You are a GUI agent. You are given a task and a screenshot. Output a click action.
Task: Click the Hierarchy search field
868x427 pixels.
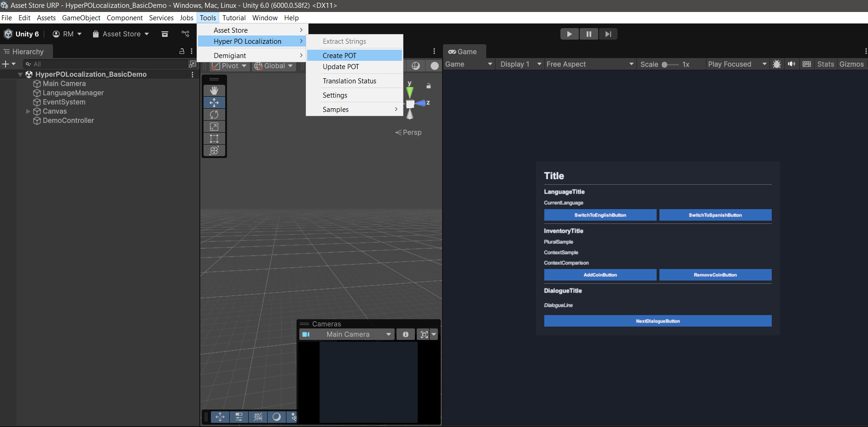coord(106,64)
